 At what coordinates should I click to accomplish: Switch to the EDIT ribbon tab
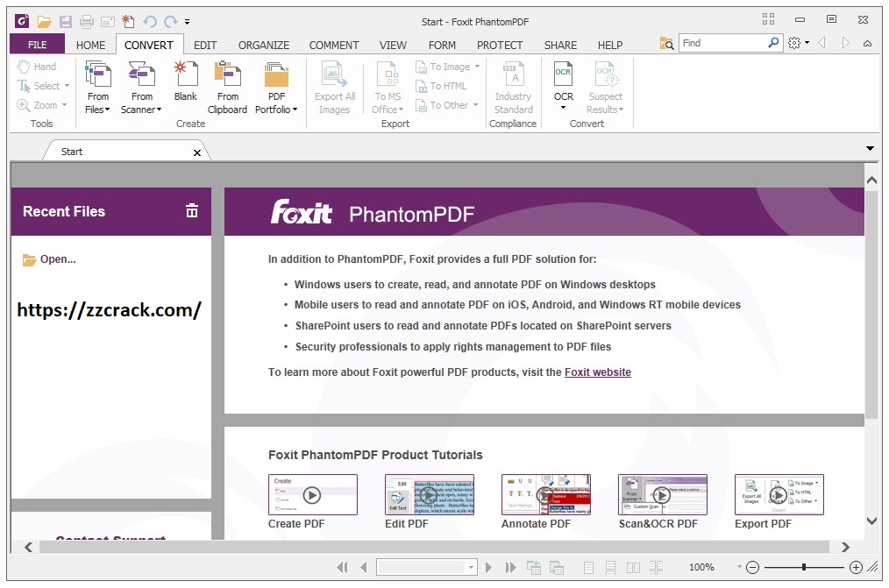tap(205, 45)
